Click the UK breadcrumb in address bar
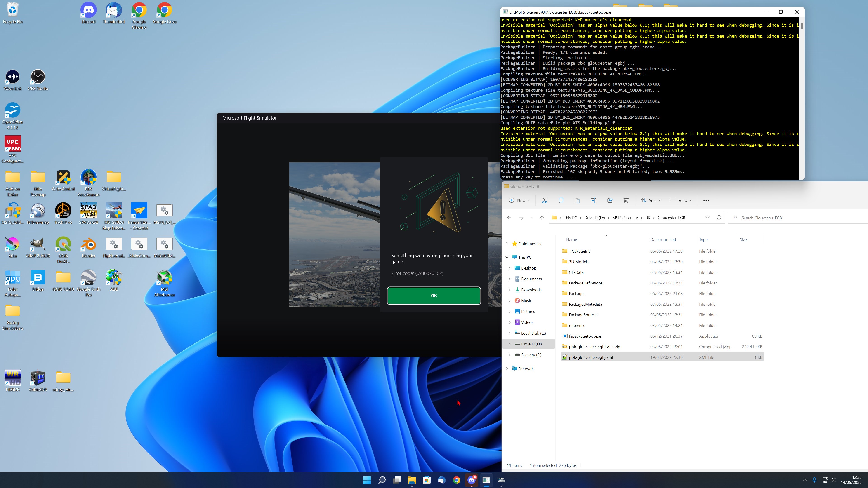868x488 pixels. [x=648, y=218]
